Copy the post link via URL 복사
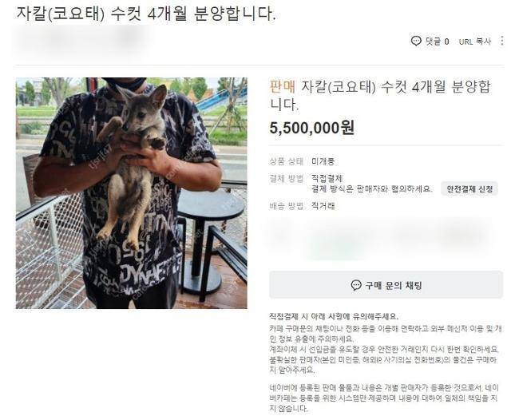Screen dimensions: 511x420 (475, 42)
